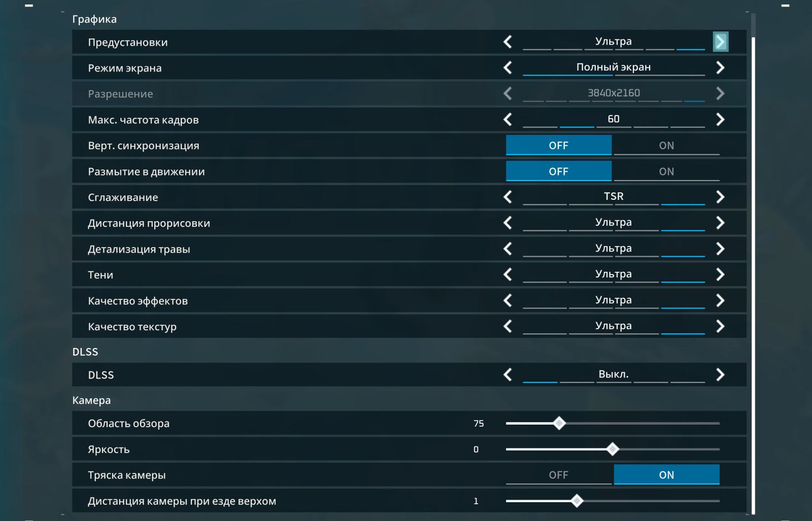Raise Тени quality with right arrow
The width and height of the screenshot is (812, 521).
tap(720, 274)
